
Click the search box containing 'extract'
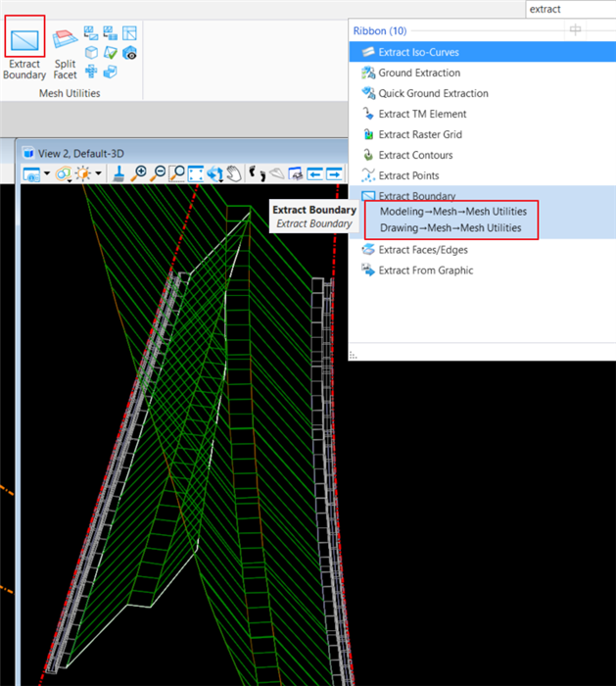tap(568, 9)
